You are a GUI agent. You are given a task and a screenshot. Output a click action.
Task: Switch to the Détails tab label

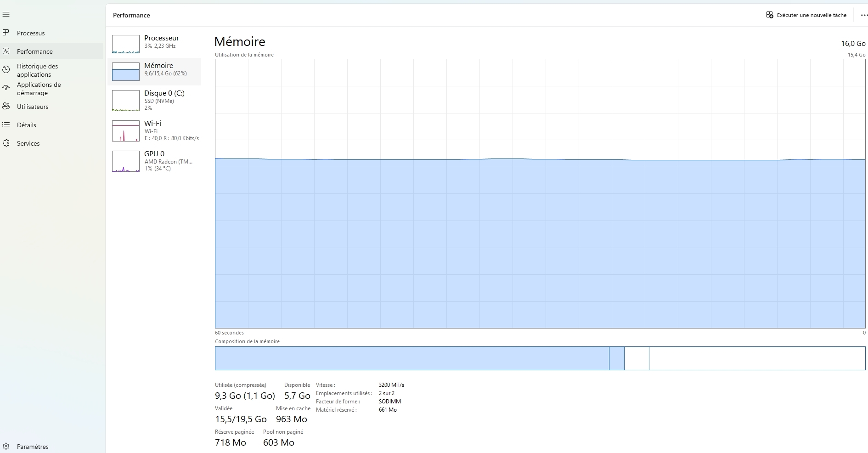[x=26, y=125]
